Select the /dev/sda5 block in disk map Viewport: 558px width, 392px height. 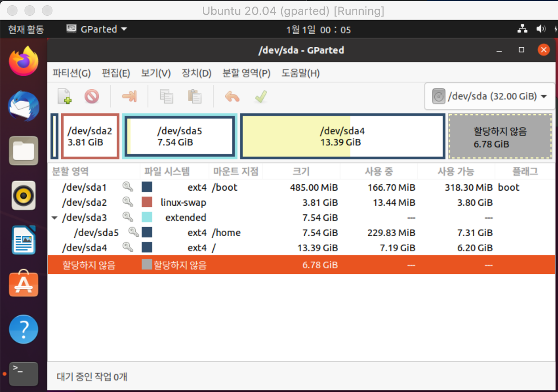(x=180, y=136)
